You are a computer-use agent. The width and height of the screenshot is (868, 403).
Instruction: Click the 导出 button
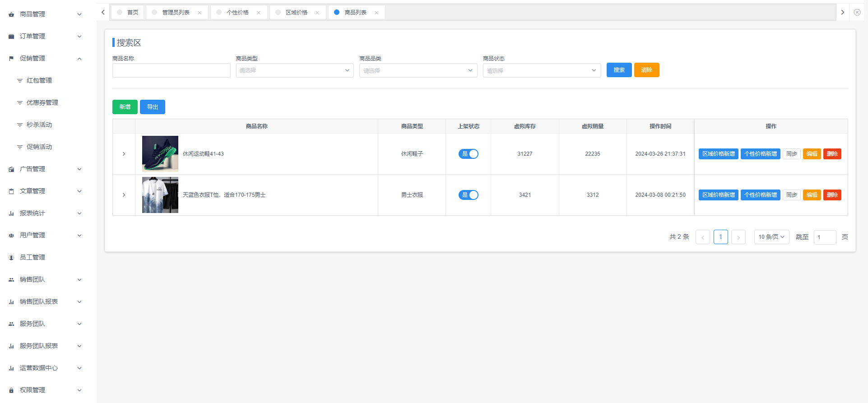point(153,107)
